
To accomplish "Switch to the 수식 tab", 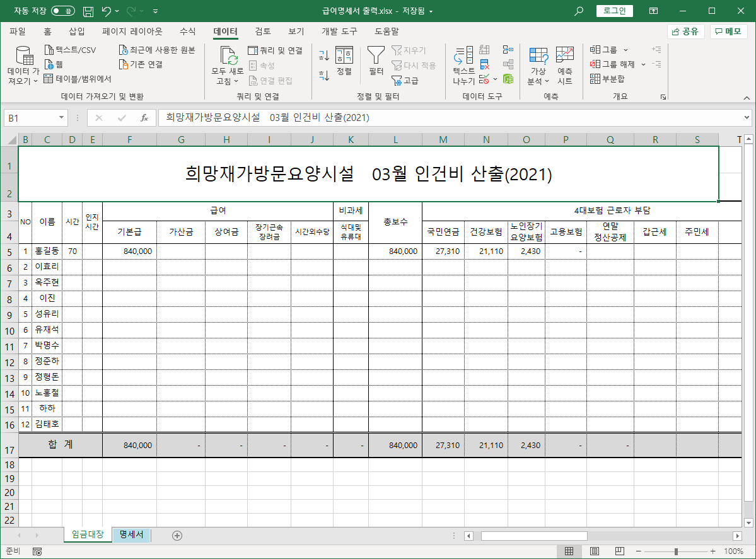I will coord(187,32).
